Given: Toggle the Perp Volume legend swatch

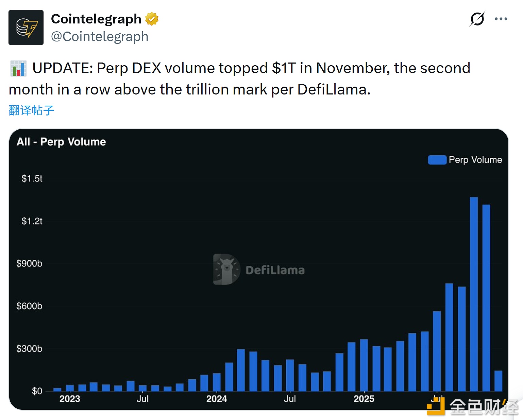Looking at the screenshot, I should (437, 160).
